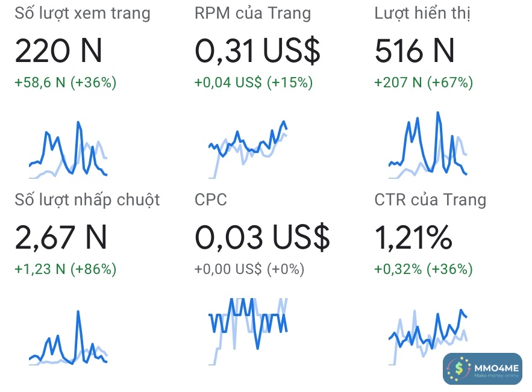This screenshot has width=532, height=392.
Task: Click the CPC metric title
Action: tap(211, 199)
